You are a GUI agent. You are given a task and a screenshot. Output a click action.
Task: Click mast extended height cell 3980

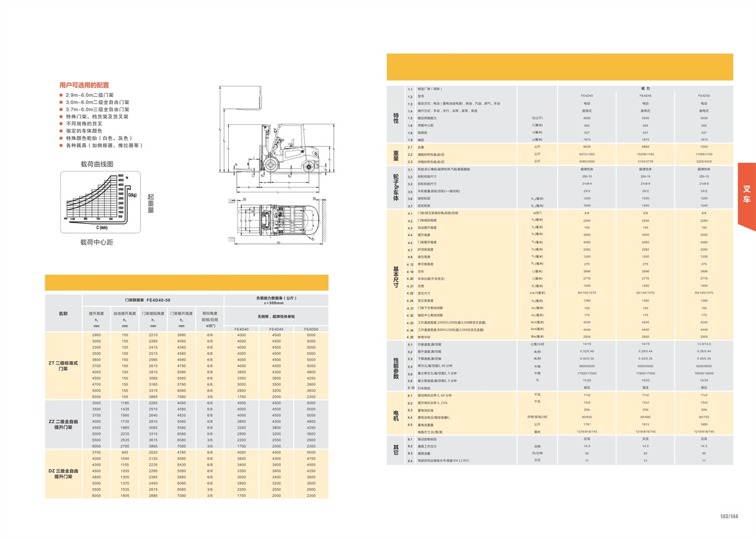[181, 335]
